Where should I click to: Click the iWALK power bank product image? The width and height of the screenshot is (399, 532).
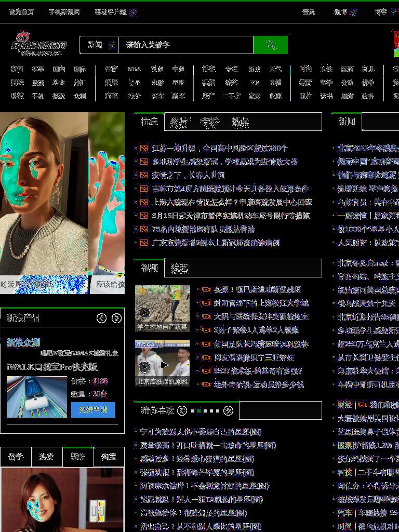point(37,396)
